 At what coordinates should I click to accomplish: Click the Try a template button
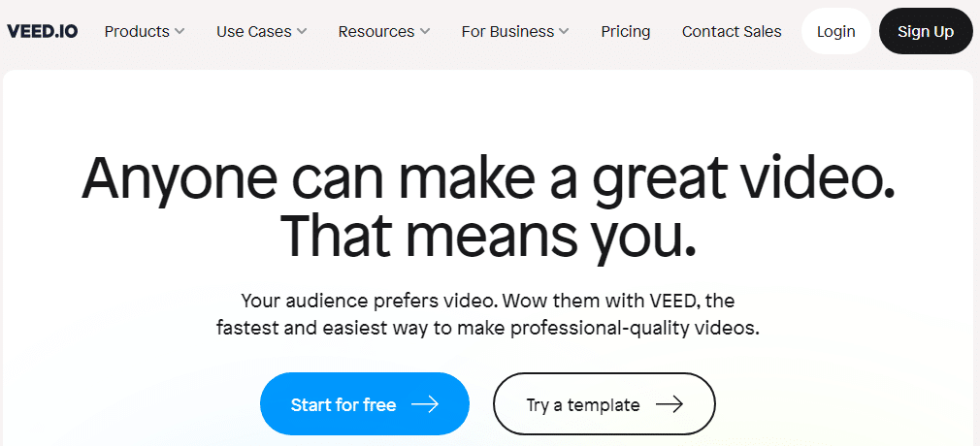click(x=583, y=404)
